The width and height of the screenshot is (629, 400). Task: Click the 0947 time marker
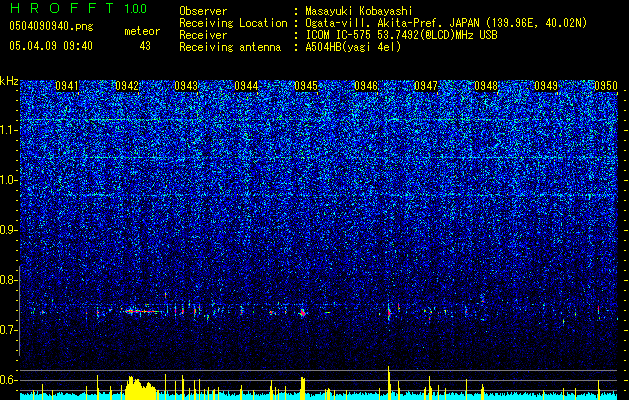pyautogui.click(x=426, y=86)
